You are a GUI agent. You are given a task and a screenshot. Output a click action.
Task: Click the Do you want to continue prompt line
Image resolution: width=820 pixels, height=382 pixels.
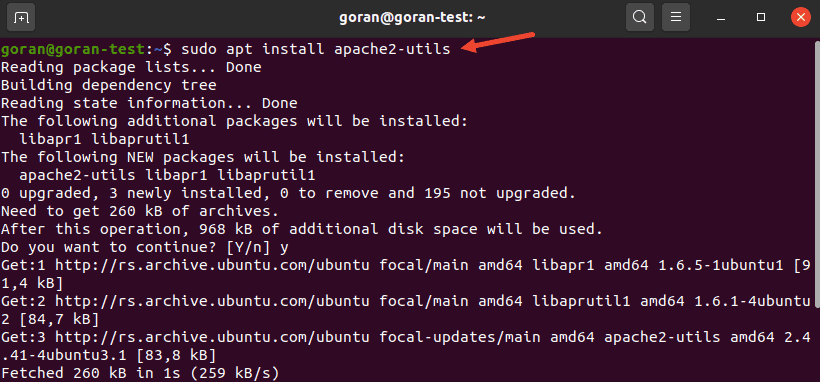pos(144,247)
